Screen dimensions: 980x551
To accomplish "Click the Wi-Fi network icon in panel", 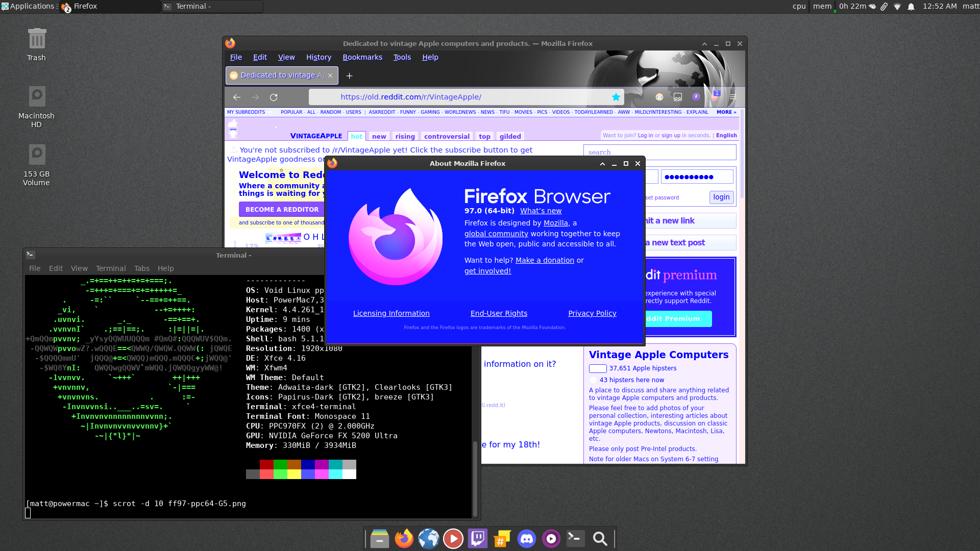I will click(x=897, y=7).
